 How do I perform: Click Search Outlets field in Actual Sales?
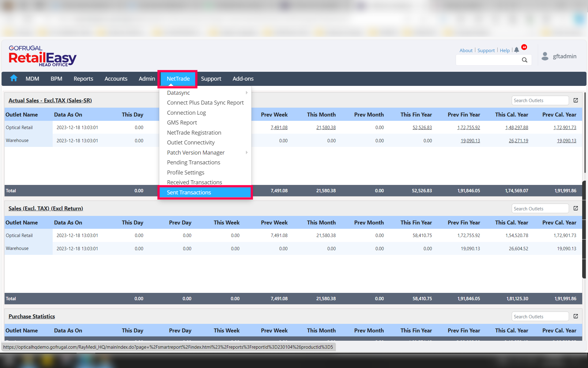540,100
